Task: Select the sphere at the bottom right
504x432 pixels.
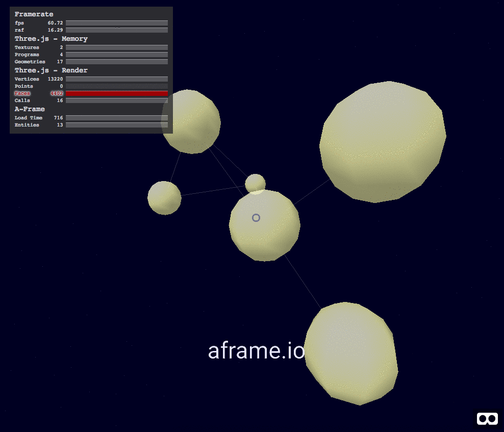Action: (x=350, y=353)
